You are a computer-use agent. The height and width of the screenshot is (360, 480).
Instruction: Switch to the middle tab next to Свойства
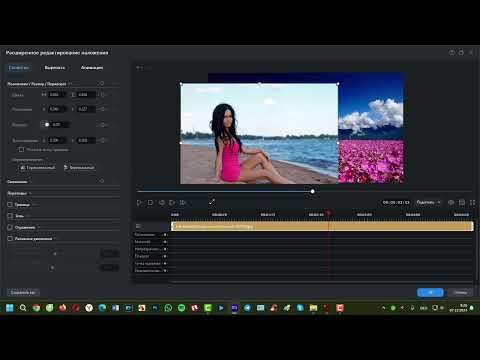[55, 68]
